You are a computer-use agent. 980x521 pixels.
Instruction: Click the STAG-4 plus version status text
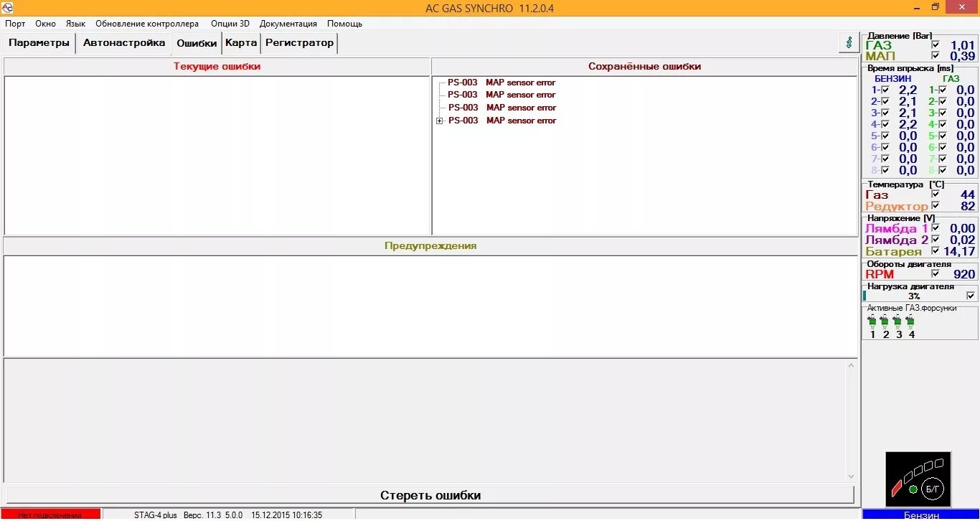228,515
